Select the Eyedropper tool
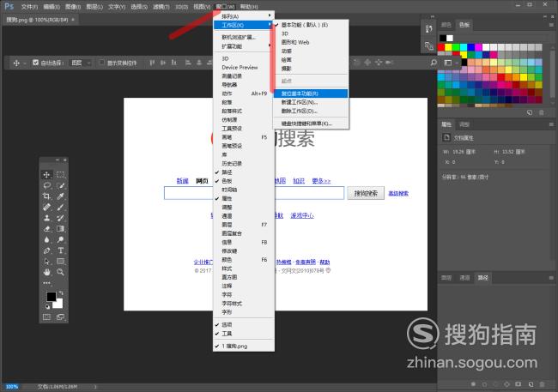This screenshot has height=392, width=558. pos(61,196)
